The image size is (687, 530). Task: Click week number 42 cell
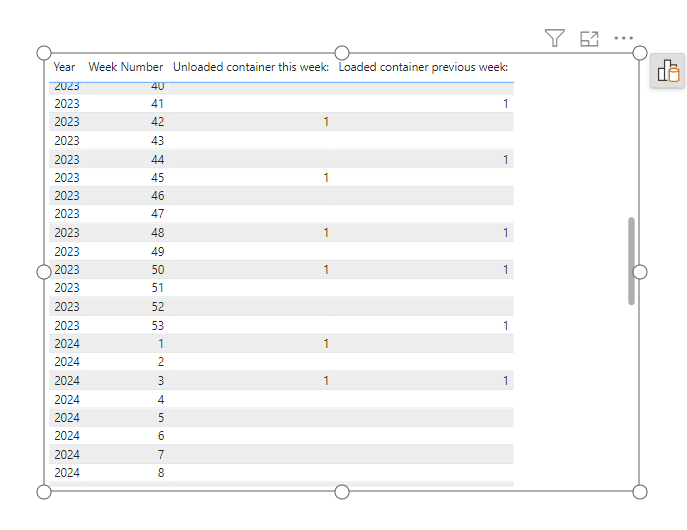[157, 122]
